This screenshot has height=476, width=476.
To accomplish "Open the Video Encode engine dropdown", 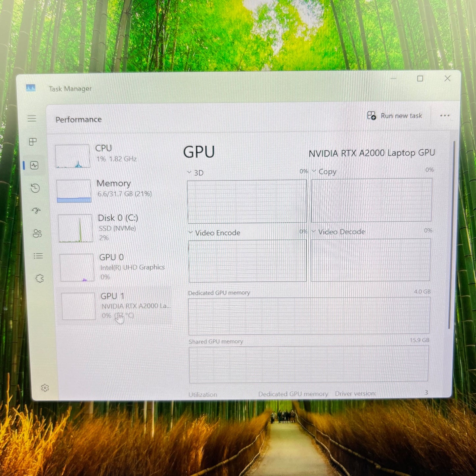I will [x=191, y=233].
